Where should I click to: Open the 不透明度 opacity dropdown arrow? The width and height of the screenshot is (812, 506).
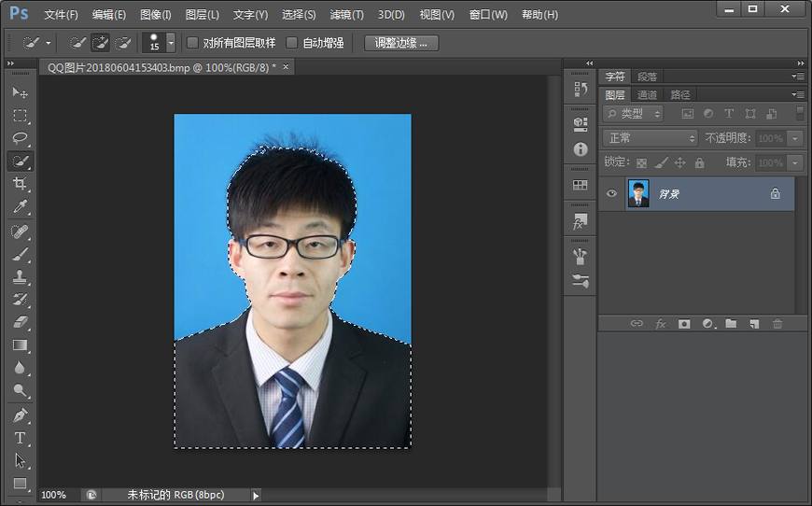795,138
